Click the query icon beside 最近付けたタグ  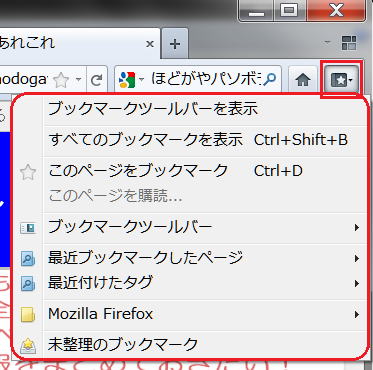(28, 284)
